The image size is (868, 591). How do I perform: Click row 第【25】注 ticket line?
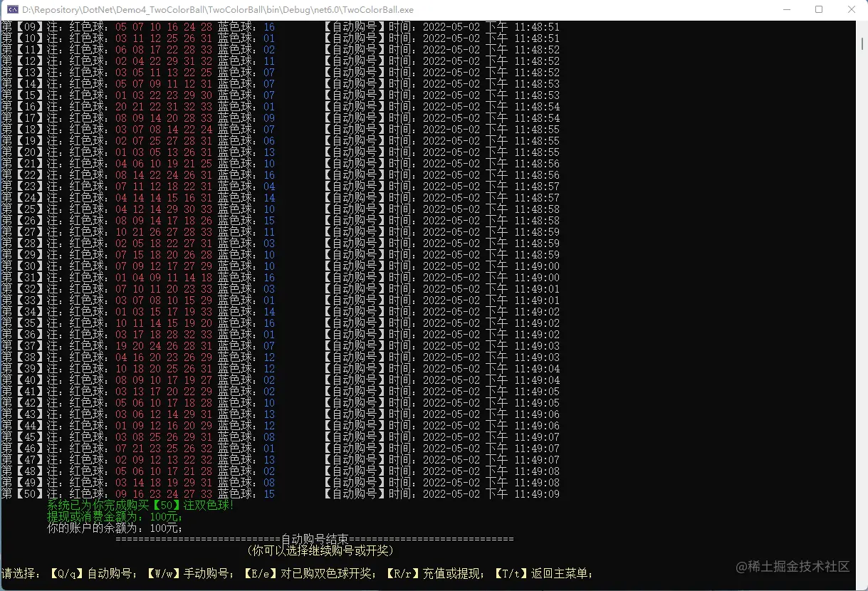(281, 209)
